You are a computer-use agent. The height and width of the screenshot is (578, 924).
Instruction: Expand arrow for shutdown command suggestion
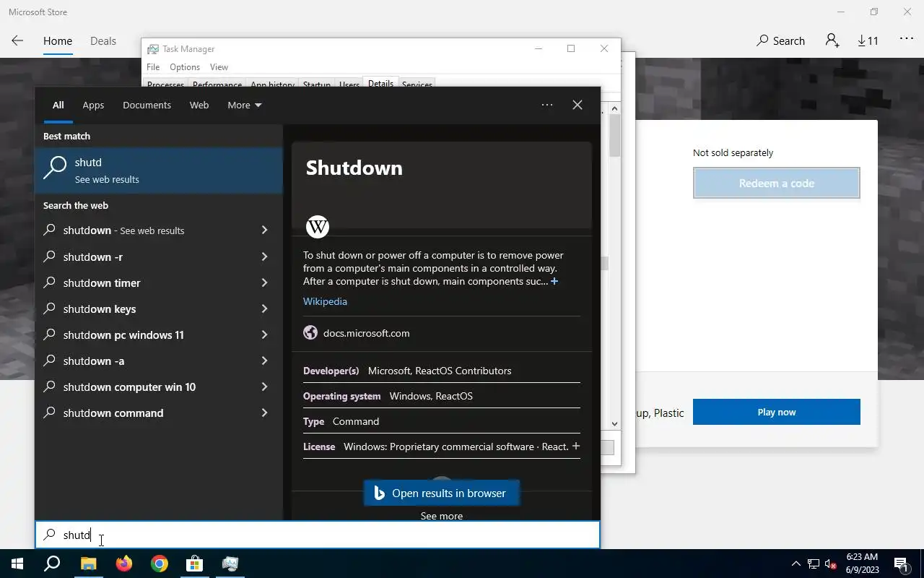point(264,413)
